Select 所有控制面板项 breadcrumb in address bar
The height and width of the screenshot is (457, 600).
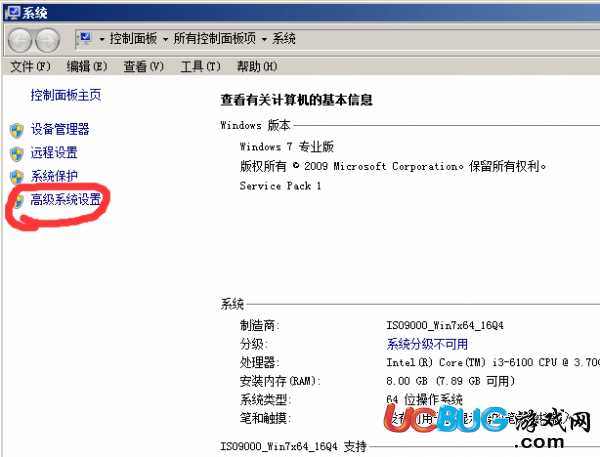click(215, 39)
